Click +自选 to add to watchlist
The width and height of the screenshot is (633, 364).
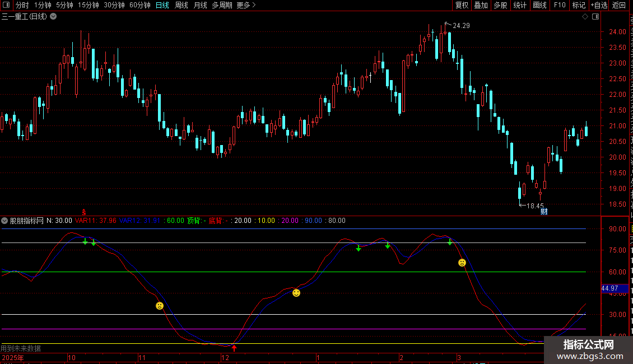(598, 5)
